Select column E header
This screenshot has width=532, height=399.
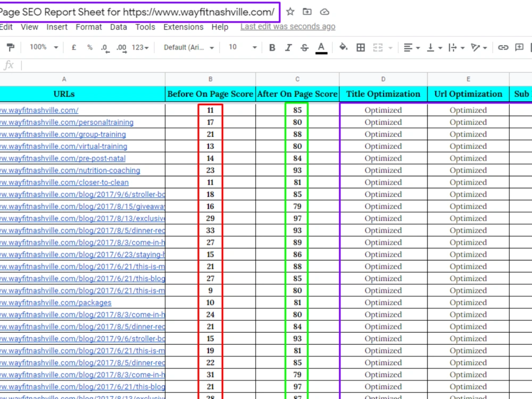tap(468, 79)
